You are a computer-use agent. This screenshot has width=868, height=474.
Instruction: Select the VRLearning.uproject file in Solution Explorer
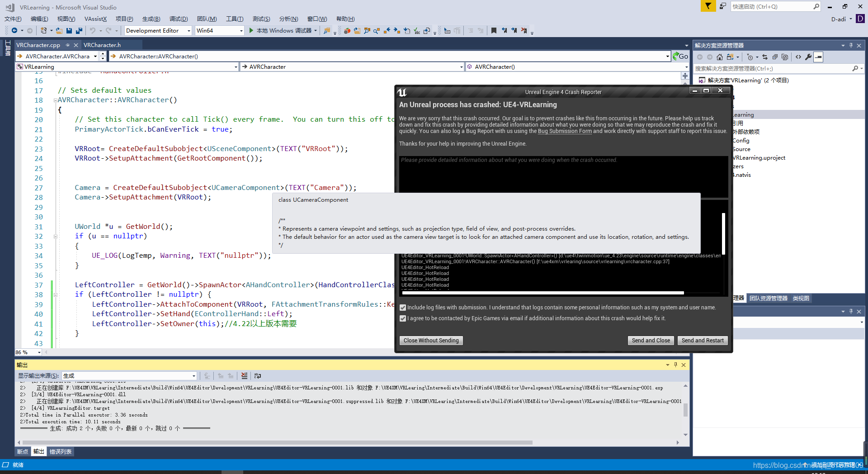759,158
